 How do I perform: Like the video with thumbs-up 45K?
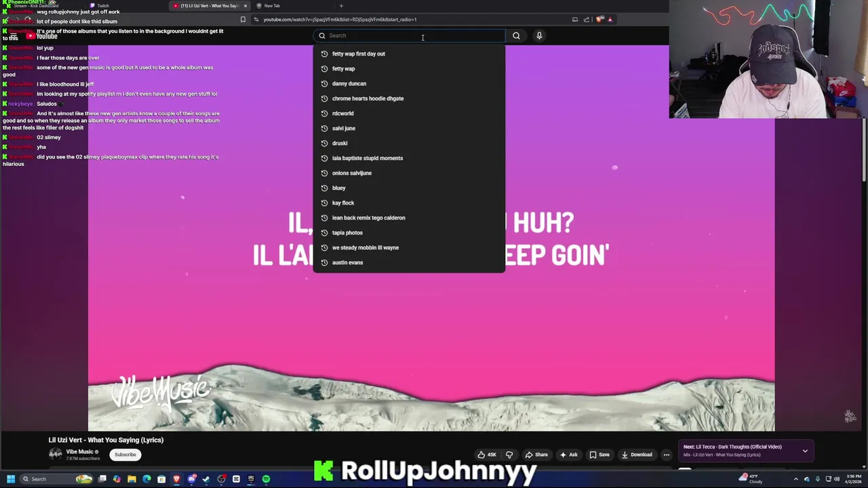[x=487, y=455]
